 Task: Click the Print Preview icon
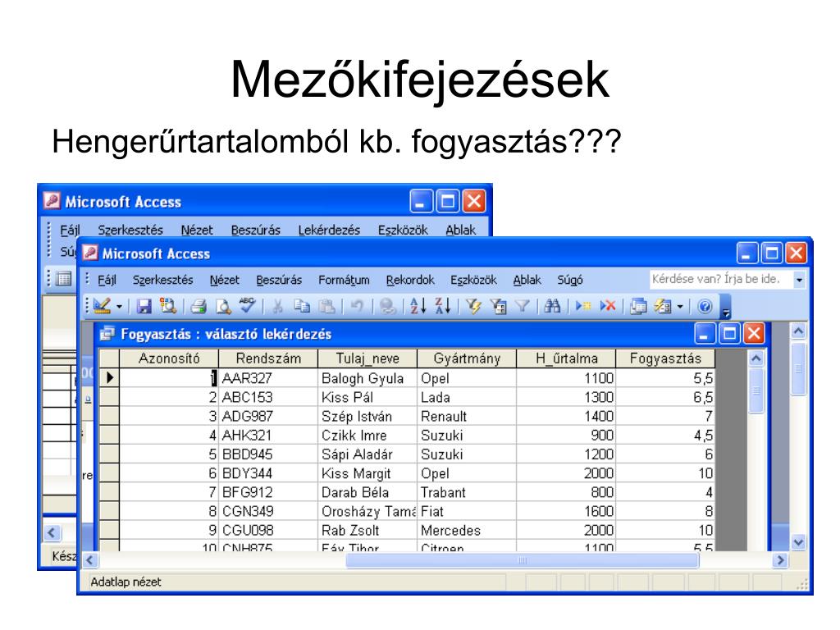tap(223, 307)
